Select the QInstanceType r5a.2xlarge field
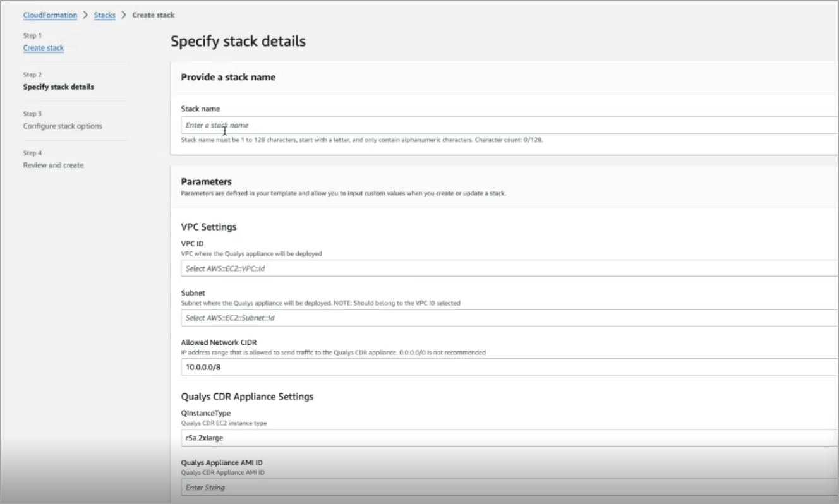 [509, 438]
